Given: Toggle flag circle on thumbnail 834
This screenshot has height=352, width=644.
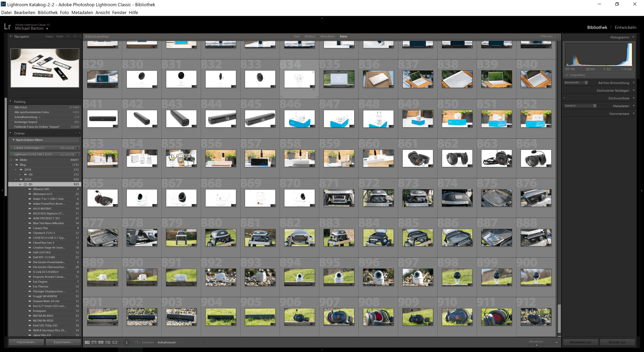Looking at the screenshot, I should (x=313, y=72).
